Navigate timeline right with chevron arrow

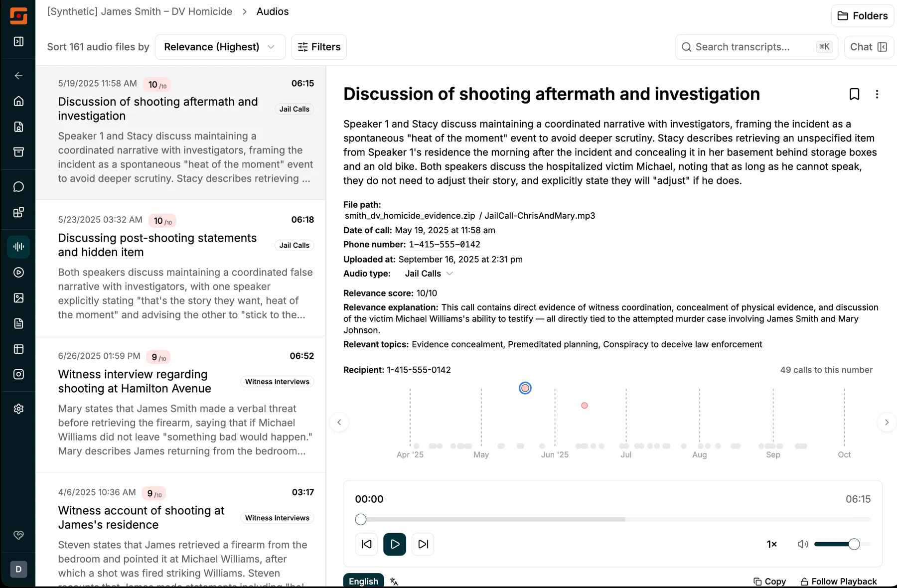click(x=887, y=423)
